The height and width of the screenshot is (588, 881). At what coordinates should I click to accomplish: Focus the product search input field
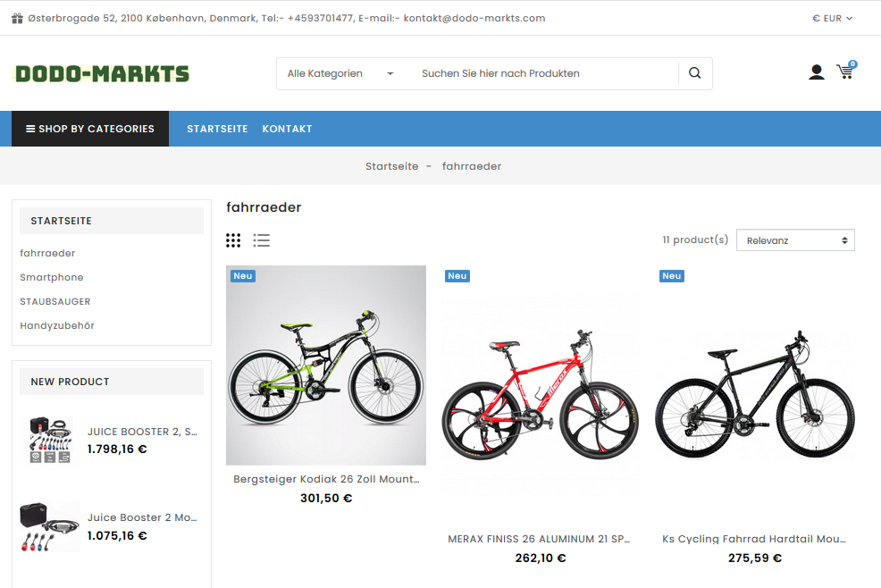coord(545,73)
